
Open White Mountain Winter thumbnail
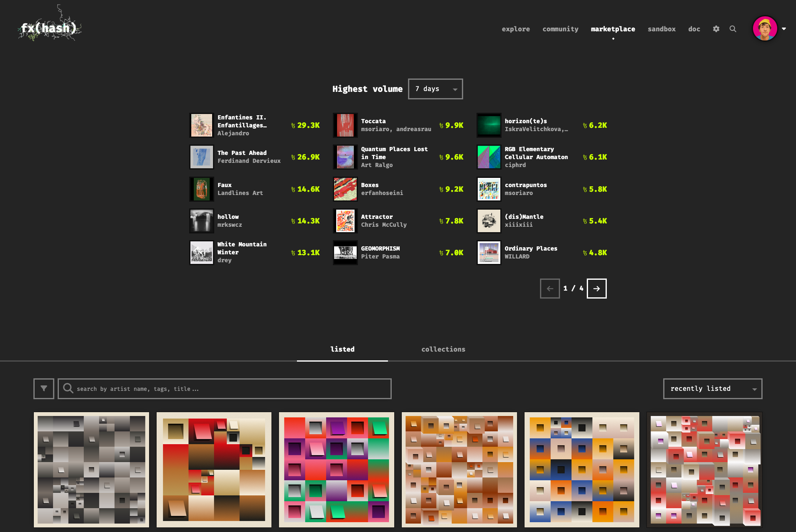[x=202, y=253]
